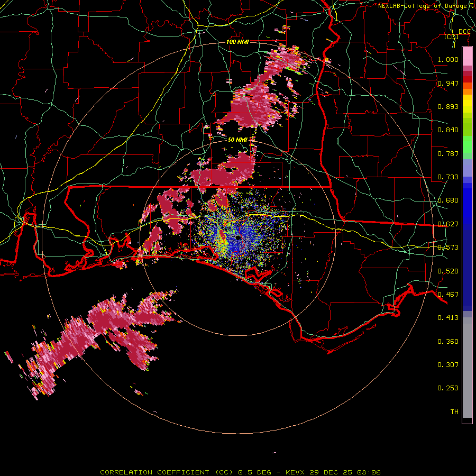Screen dimensions: 476x476
Task: Click the TH threshold label on scale
Action: pyautogui.click(x=454, y=412)
